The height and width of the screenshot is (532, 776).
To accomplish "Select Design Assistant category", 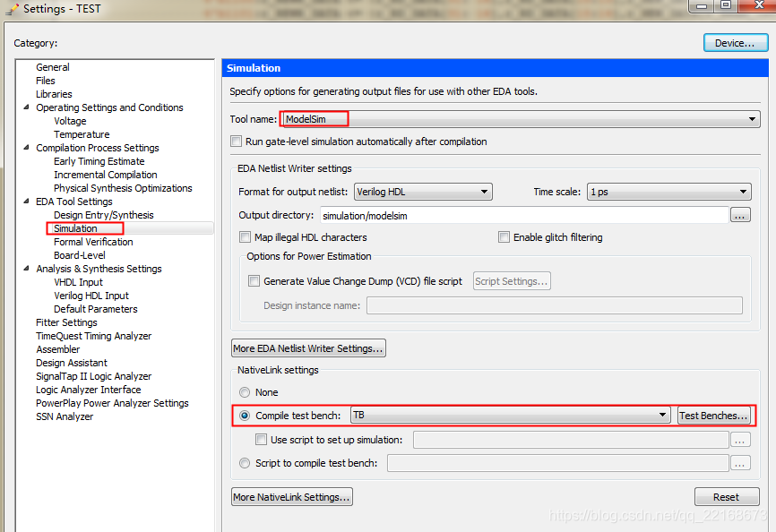I will [72, 363].
